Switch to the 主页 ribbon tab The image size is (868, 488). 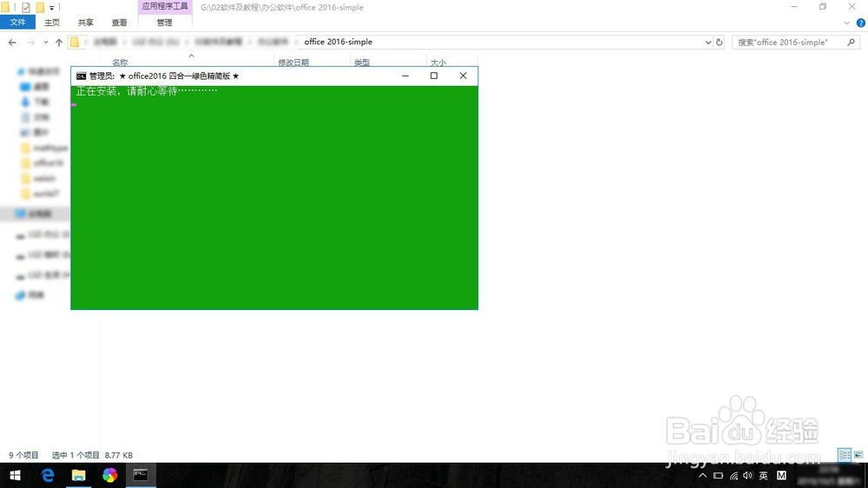click(x=52, y=23)
